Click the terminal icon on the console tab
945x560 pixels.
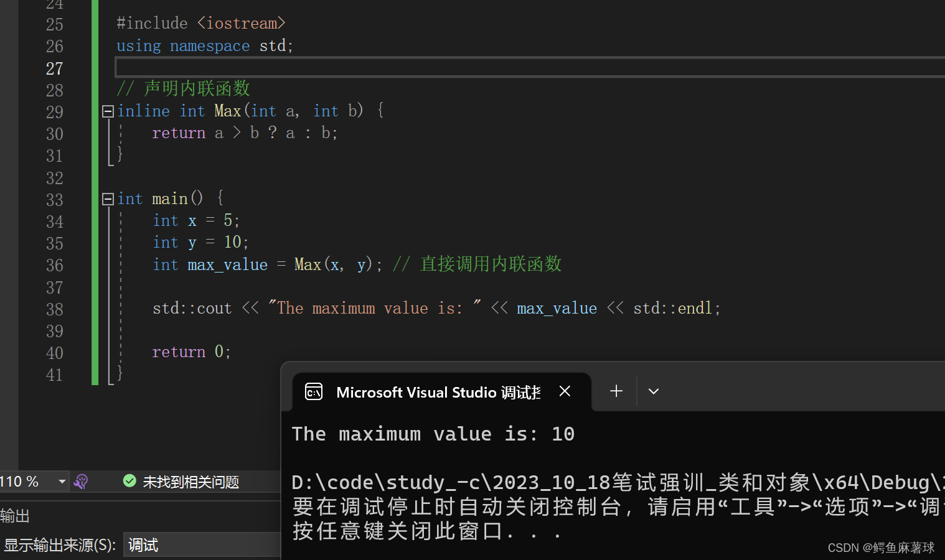[314, 392]
